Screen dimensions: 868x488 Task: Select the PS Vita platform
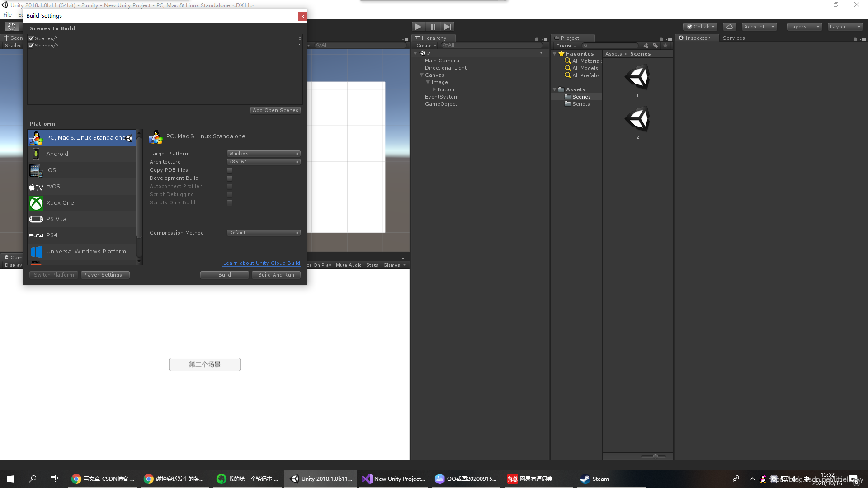(82, 219)
